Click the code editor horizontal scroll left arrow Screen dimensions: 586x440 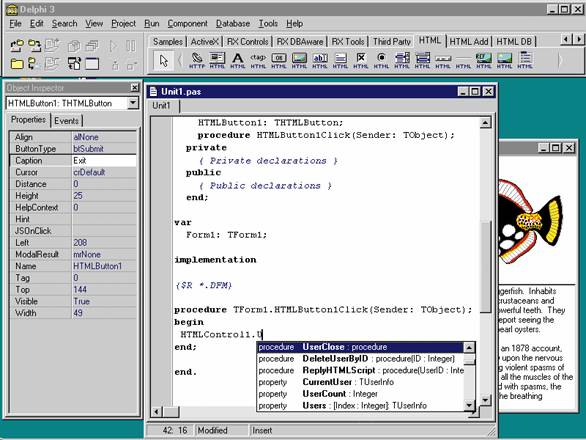pyautogui.click(x=156, y=412)
